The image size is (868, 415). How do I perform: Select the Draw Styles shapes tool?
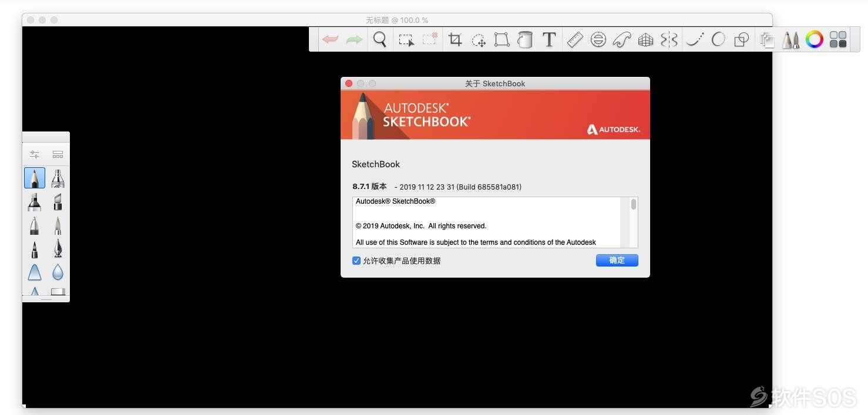(742, 39)
